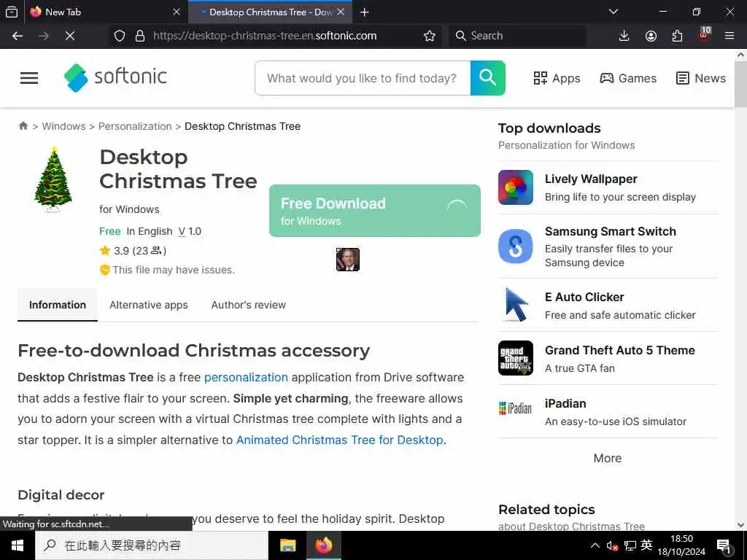Click the Lively Wallpaper title
This screenshot has width=747, height=560.
tap(591, 179)
